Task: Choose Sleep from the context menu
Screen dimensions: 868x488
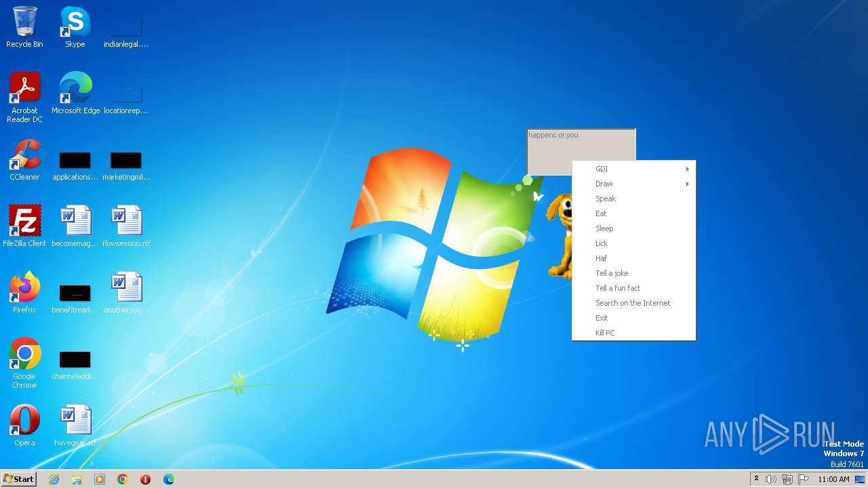Action: tap(634, 228)
